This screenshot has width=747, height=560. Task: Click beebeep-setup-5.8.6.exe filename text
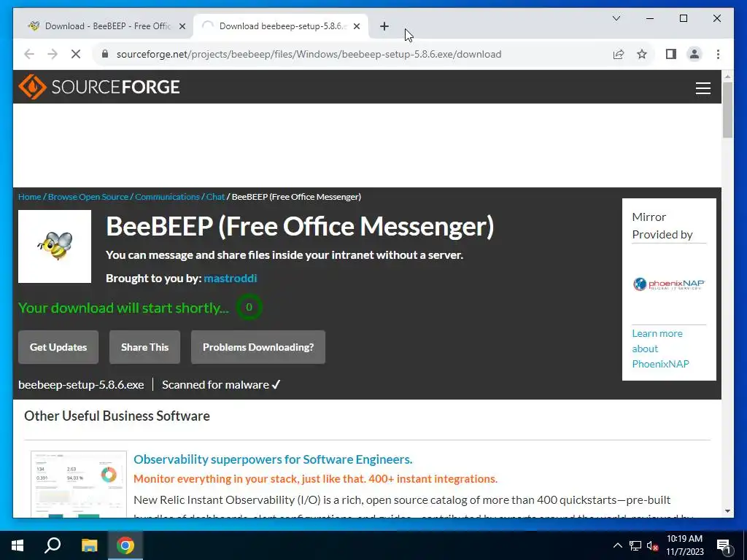click(81, 385)
